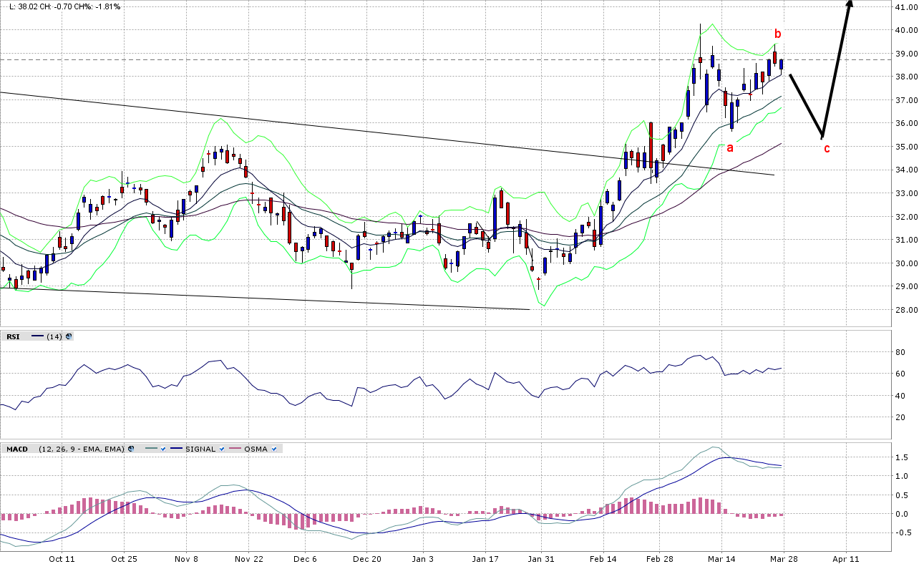
Task: Click the Oct 11 date on time axis
Action: (x=62, y=559)
